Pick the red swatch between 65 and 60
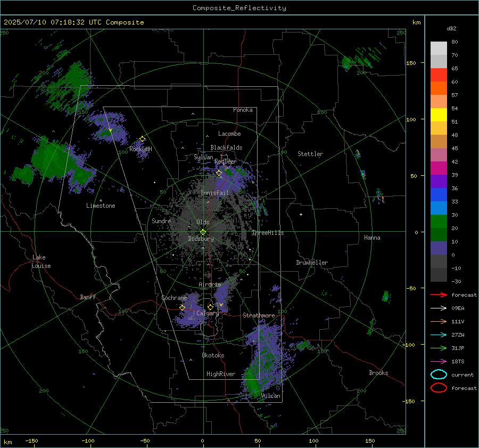479x448 pixels. [439, 75]
